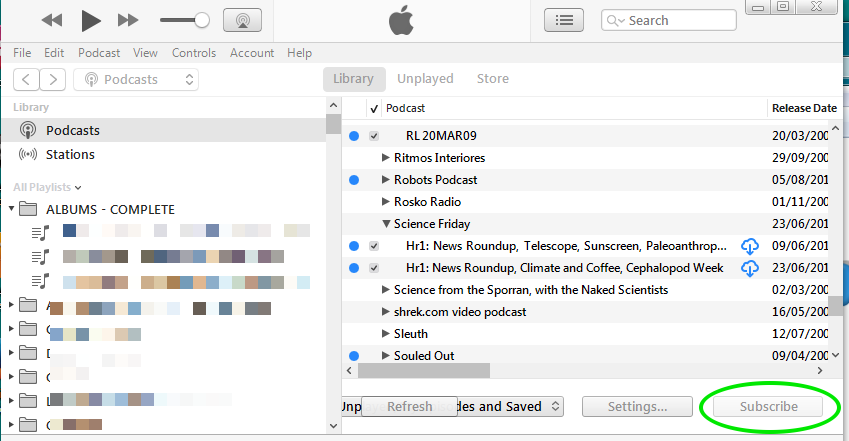Click the unplayed dot for RL 20MAR09

(354, 136)
